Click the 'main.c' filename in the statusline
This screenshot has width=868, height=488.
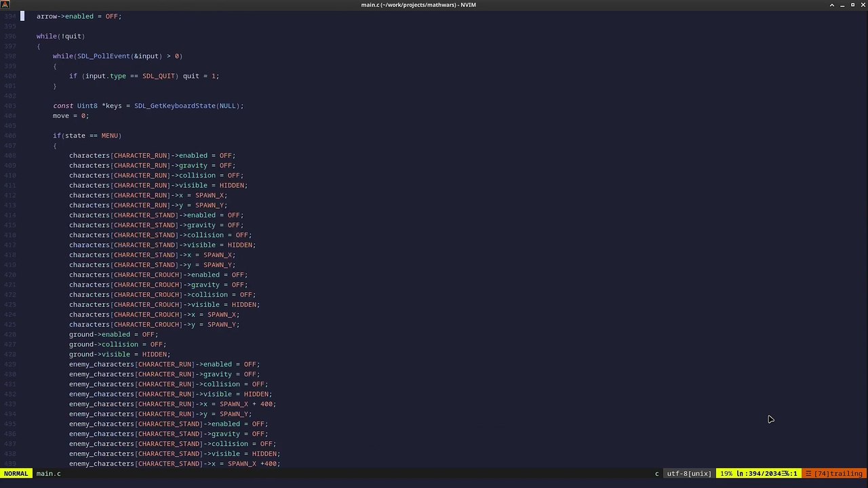[x=48, y=473]
